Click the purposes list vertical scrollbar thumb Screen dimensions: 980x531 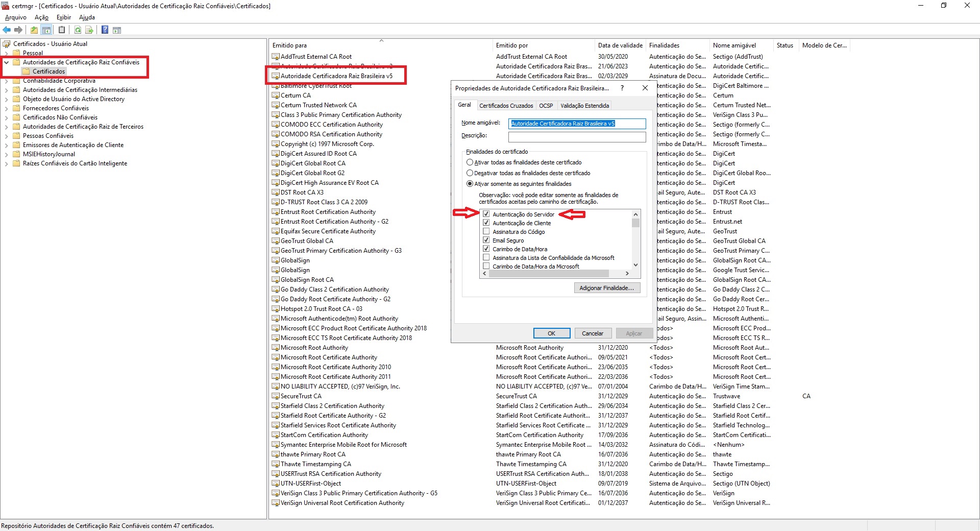[x=635, y=223]
